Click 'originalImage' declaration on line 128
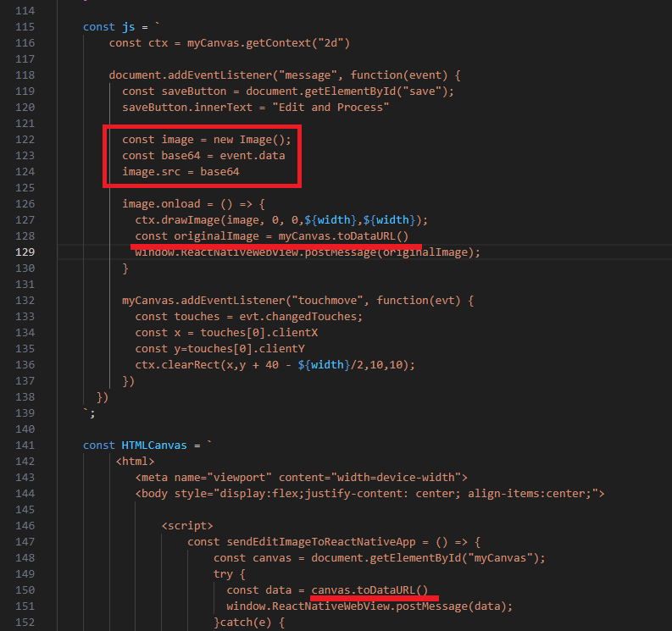 click(216, 236)
